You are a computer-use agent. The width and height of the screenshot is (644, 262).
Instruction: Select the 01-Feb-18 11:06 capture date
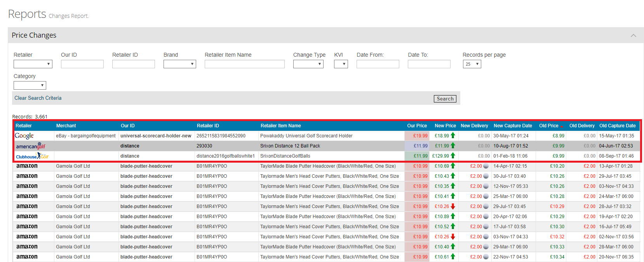(510, 156)
